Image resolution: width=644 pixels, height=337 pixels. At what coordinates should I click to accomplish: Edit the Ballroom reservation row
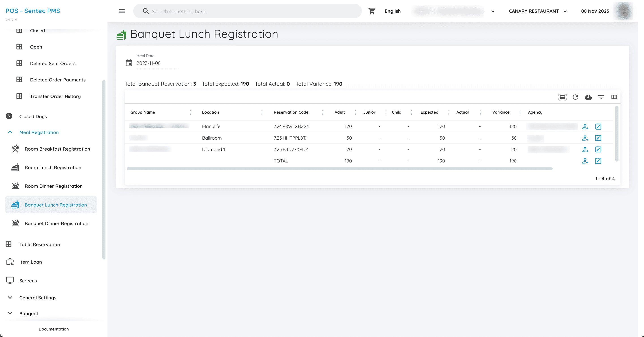coord(598,138)
